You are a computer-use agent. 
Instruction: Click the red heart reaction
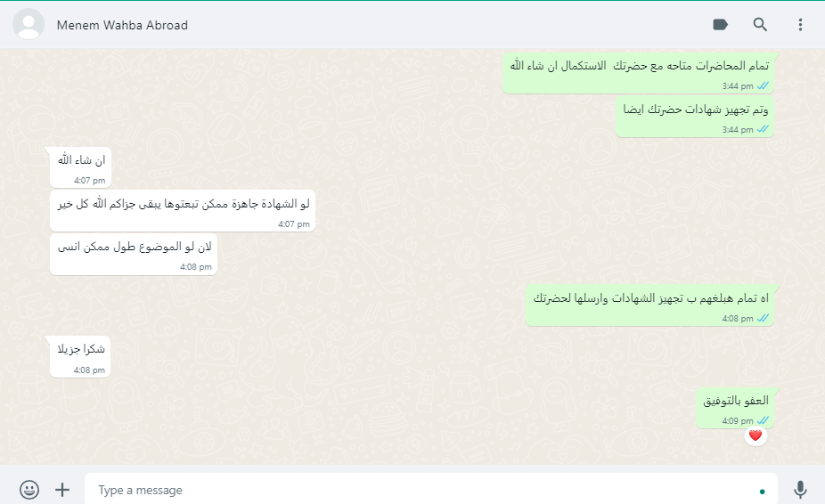pyautogui.click(x=756, y=435)
